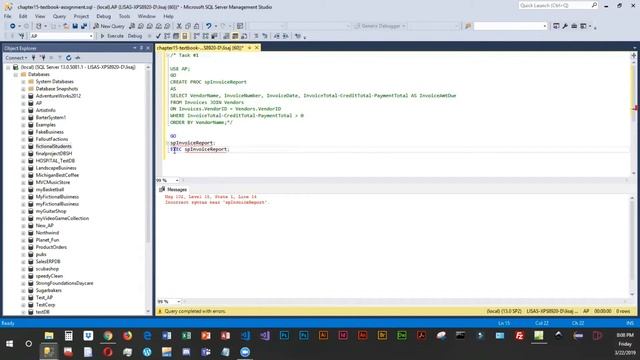Open the find combo box dropdown arrow
Image resolution: width=640 pixels, height=360 pixels.
pos(544,26)
